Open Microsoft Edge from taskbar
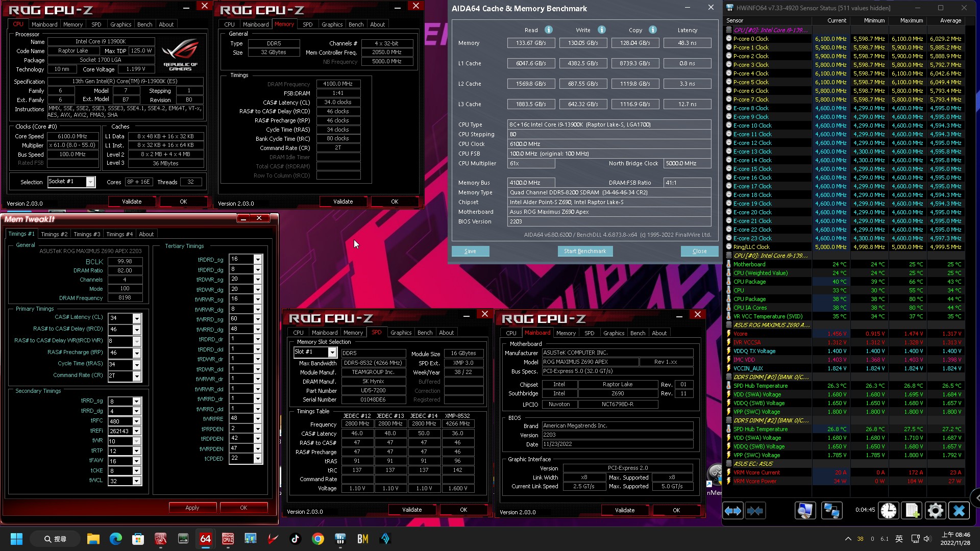 tap(115, 539)
